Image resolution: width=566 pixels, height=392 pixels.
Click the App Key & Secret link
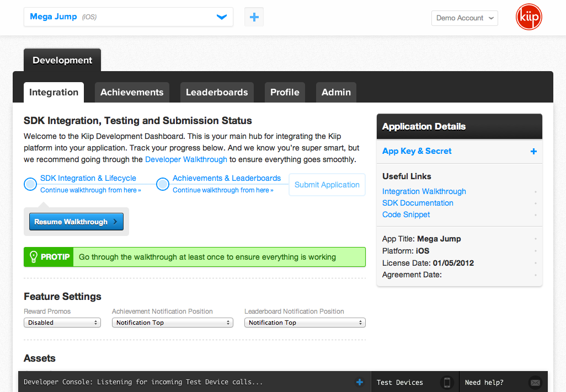(417, 151)
